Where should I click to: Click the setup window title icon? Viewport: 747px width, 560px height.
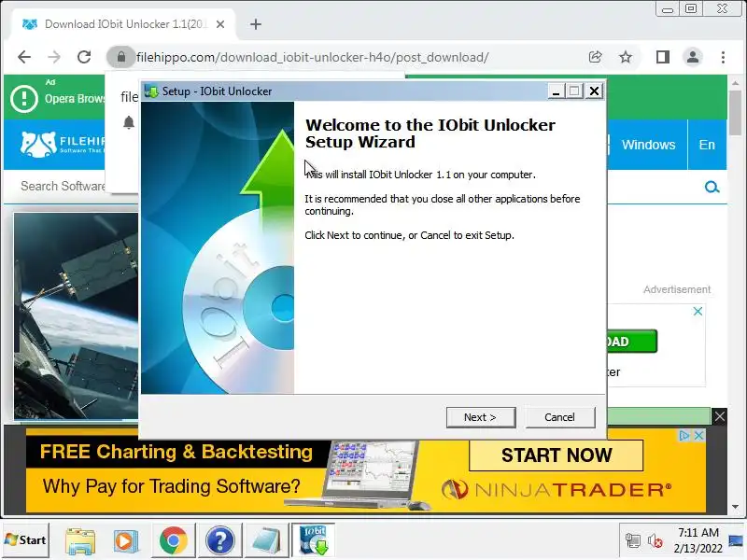(x=151, y=91)
